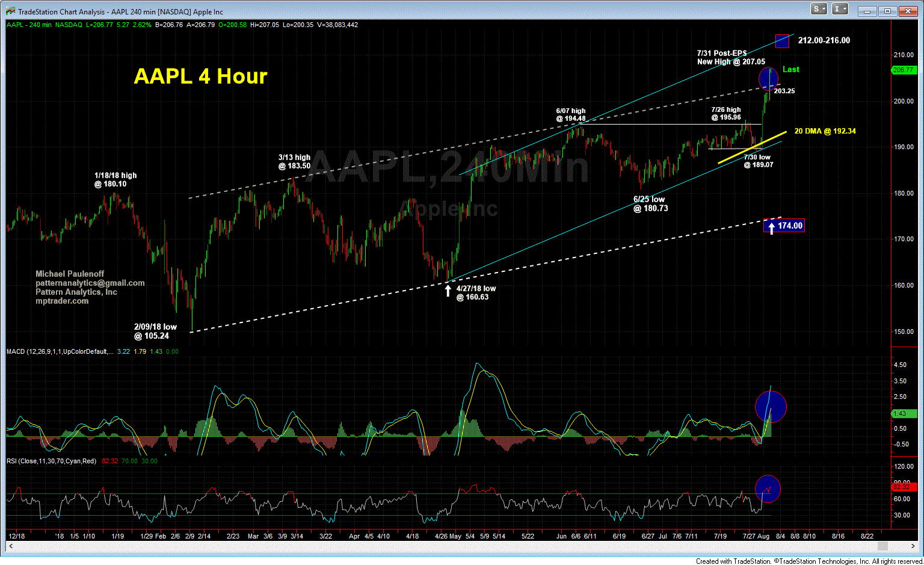
Task: Select the '7/30 low @ 189.07' annotation
Action: coord(758,161)
